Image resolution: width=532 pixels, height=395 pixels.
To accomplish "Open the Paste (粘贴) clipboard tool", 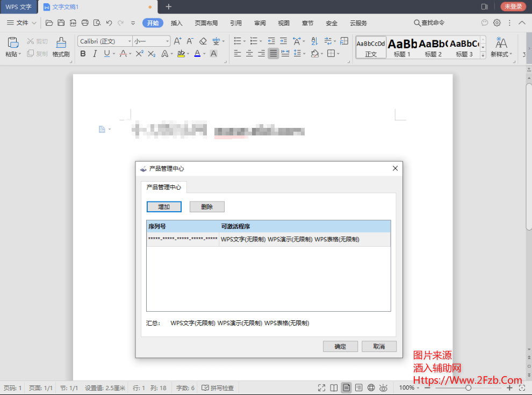I will pyautogui.click(x=13, y=47).
